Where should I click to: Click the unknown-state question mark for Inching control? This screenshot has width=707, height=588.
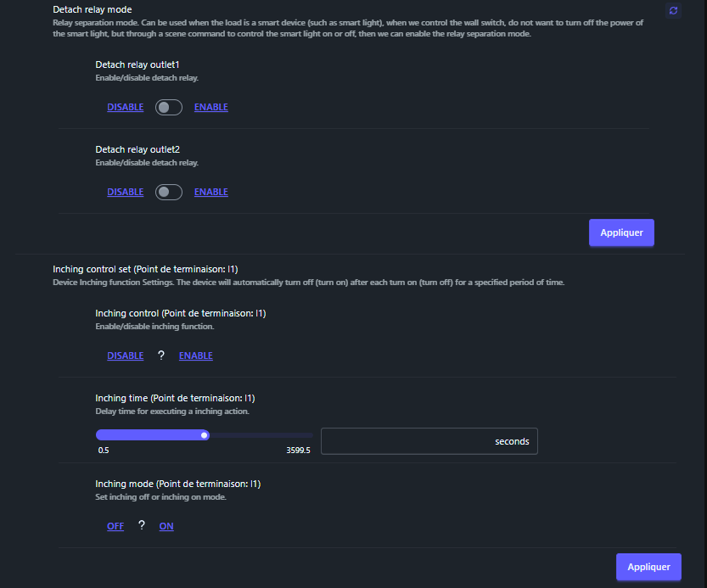(161, 356)
